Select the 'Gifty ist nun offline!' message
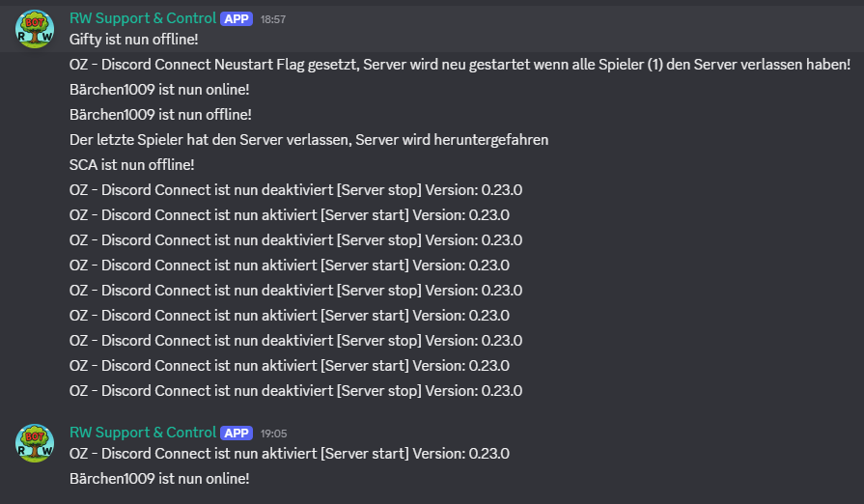This screenshot has width=864, height=504. point(134,40)
